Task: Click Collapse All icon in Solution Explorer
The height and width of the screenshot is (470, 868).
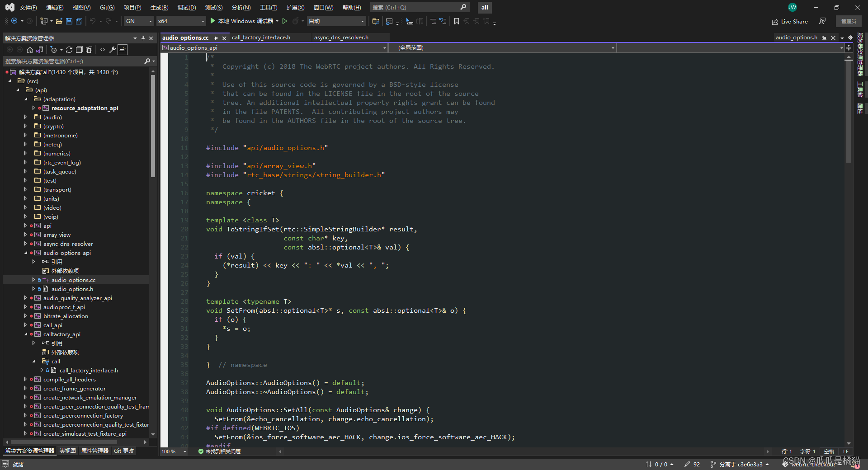Action: (79, 50)
